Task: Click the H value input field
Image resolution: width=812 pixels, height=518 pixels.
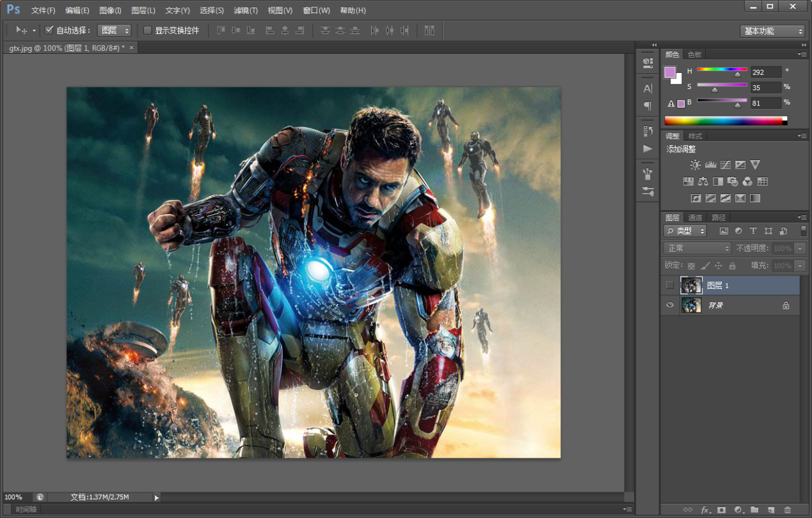Action: click(766, 72)
